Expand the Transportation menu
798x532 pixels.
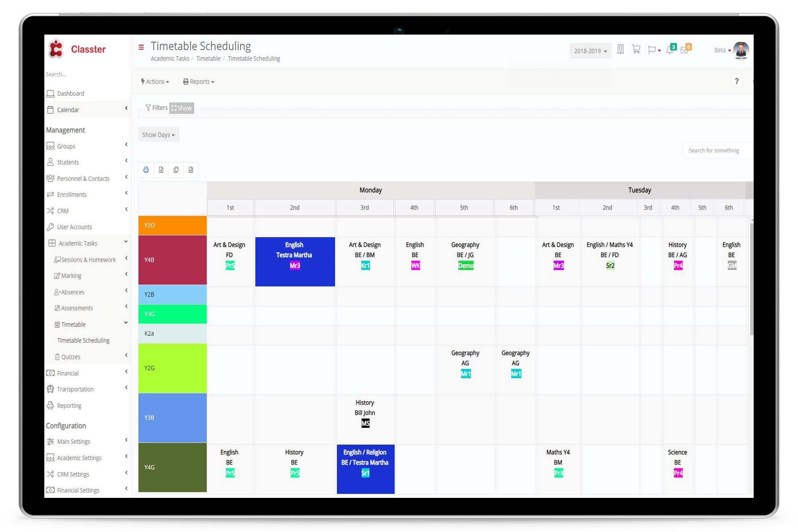(x=87, y=389)
